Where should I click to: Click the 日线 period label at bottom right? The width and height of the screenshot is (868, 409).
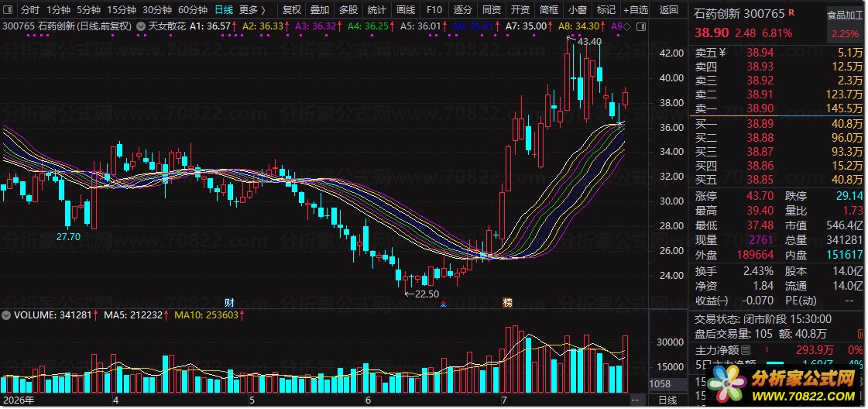(667, 400)
